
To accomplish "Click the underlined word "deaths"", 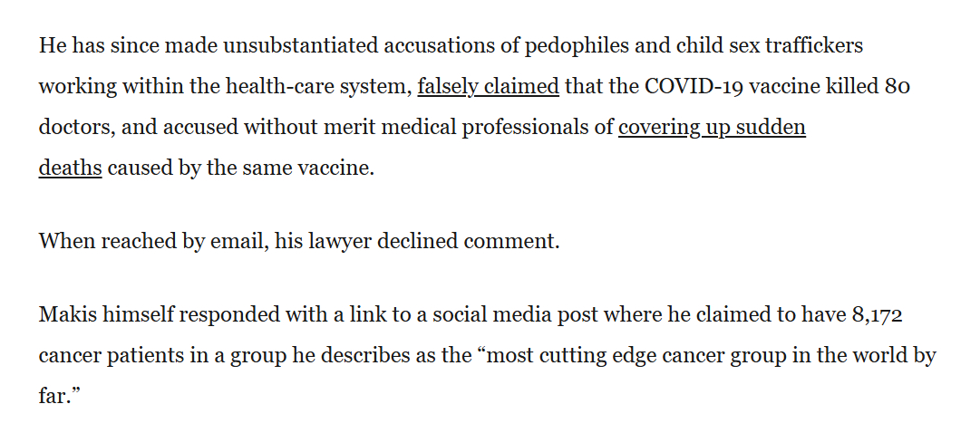I will point(70,168).
